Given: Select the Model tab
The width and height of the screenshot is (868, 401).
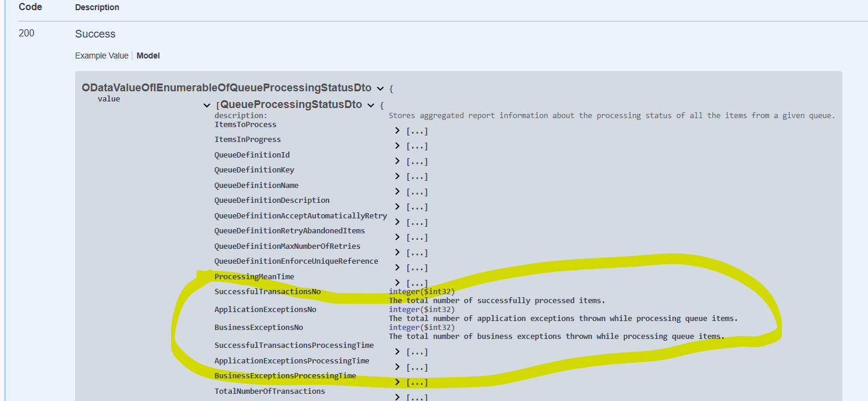Looking at the screenshot, I should coord(148,55).
